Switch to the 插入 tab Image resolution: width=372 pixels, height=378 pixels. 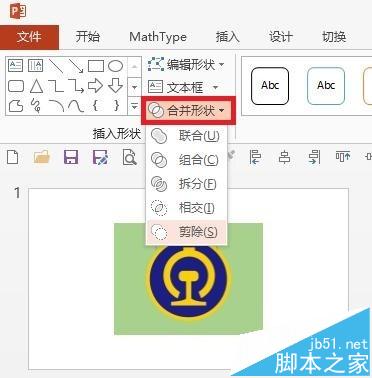(228, 36)
